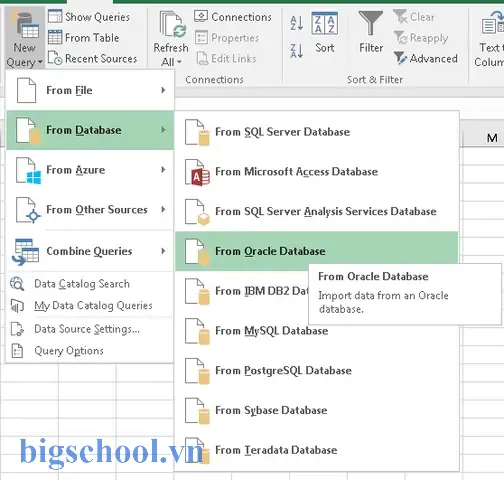Viewport: 504px width, 480px height.
Task: Open Query Options
Action: pyautogui.click(x=90, y=351)
